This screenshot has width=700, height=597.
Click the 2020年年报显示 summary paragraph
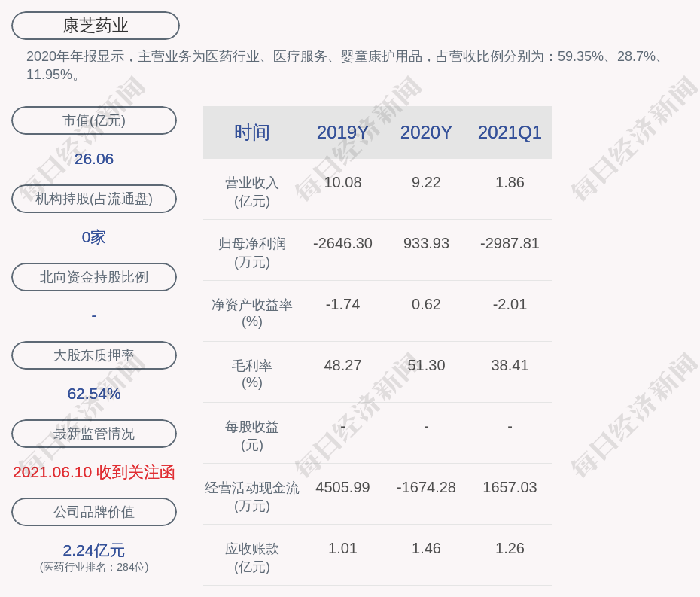346,65
